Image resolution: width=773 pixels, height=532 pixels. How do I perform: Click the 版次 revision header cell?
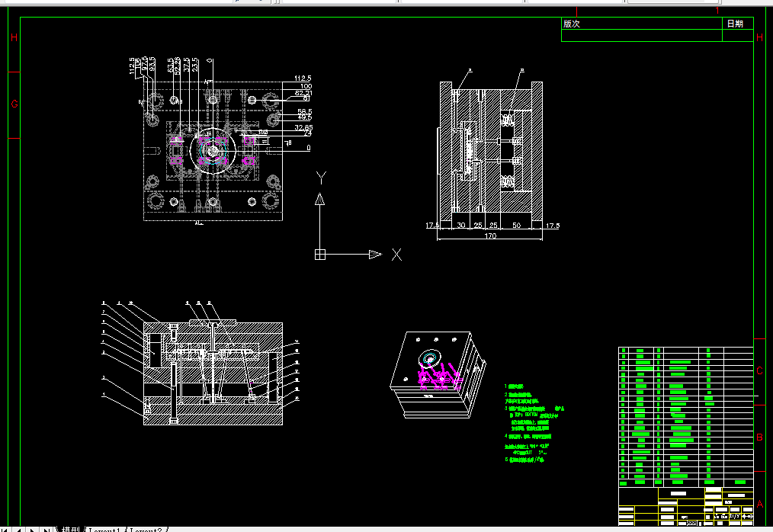tap(642, 24)
